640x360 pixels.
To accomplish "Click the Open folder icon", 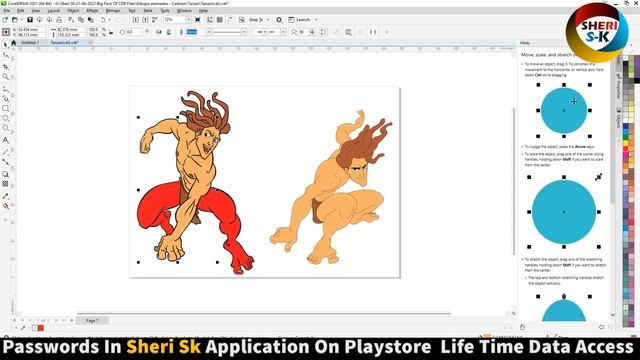I will click(15, 20).
